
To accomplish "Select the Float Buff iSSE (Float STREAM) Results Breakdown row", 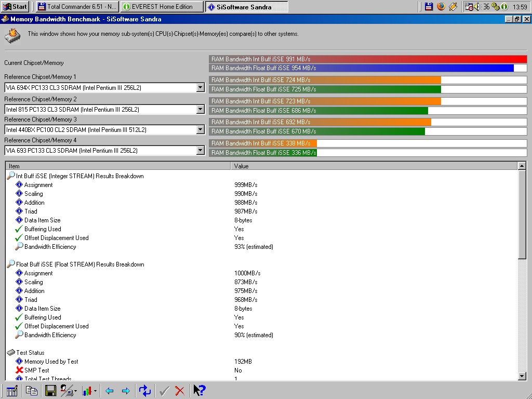I will tap(80, 264).
